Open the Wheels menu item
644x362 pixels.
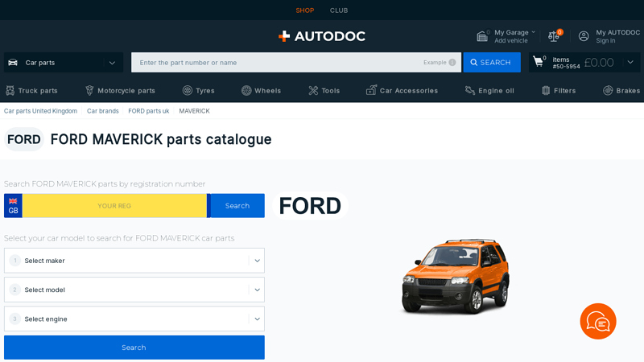(261, 90)
